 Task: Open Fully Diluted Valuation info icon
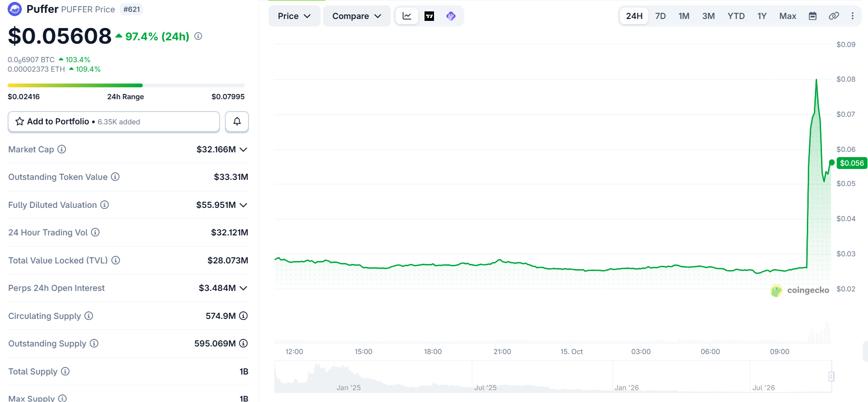pos(105,205)
